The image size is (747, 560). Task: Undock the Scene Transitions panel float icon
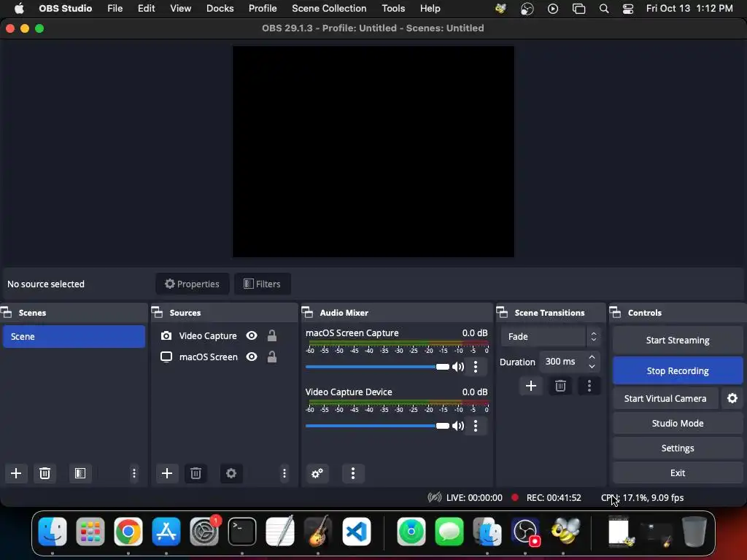click(x=502, y=312)
